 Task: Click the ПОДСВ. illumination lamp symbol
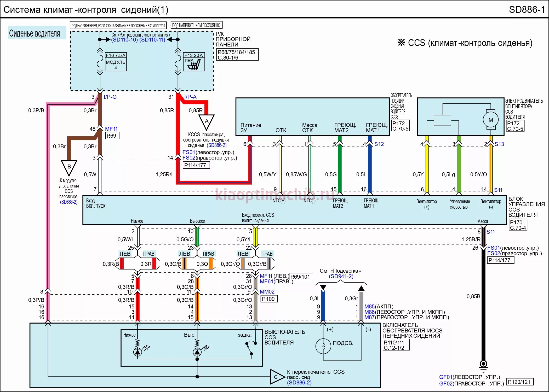click(x=323, y=346)
